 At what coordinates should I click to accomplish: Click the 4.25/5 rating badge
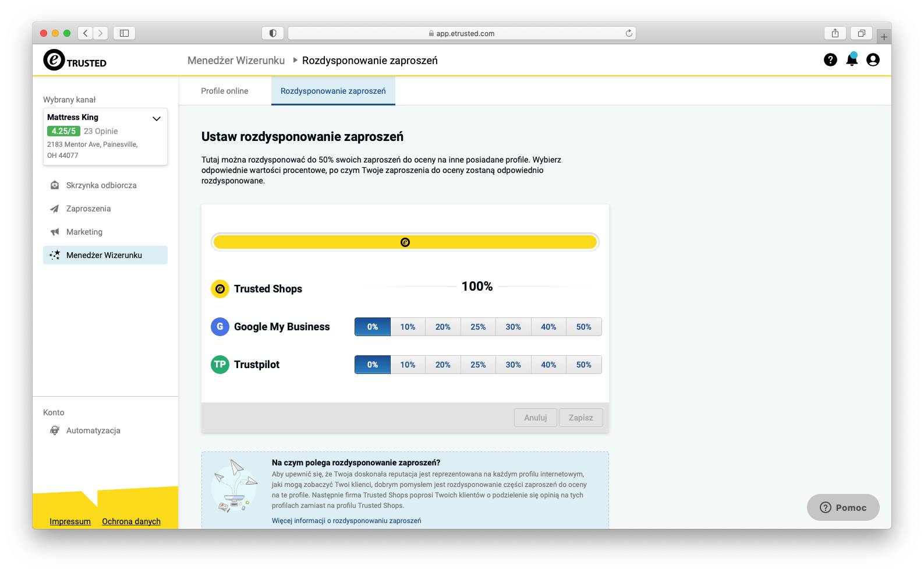pyautogui.click(x=63, y=131)
